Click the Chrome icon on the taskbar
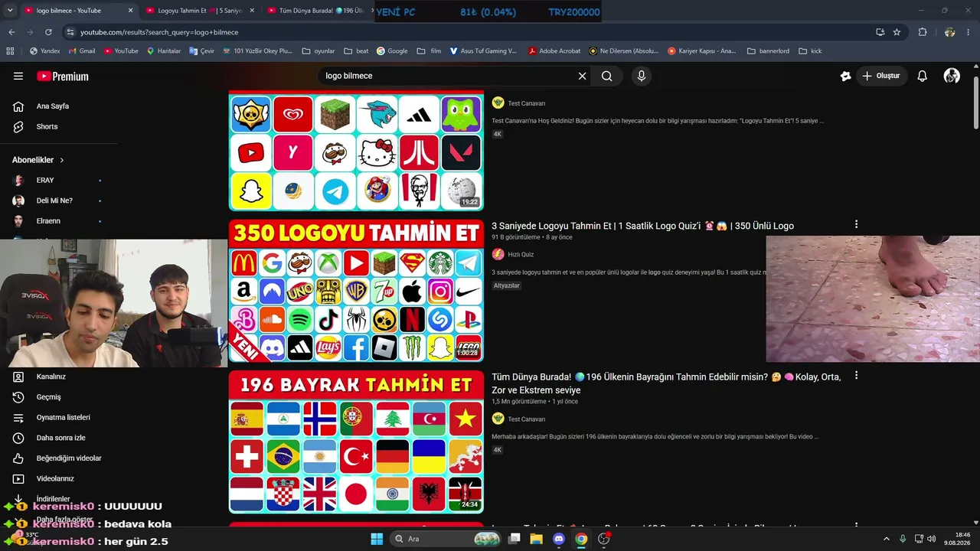This screenshot has width=980, height=551. pos(581,539)
